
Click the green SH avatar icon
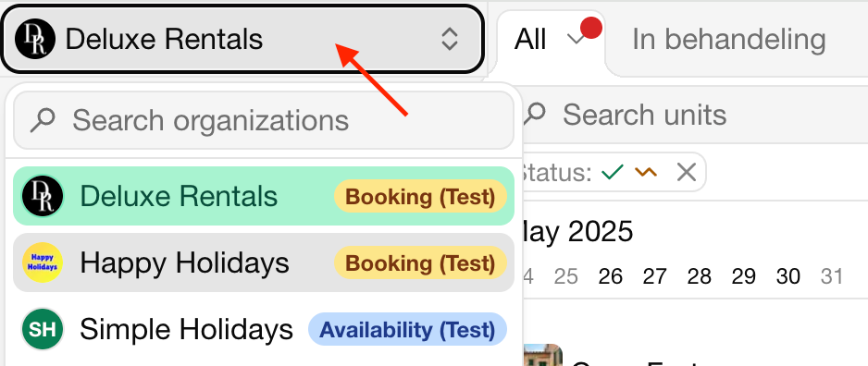click(x=43, y=329)
